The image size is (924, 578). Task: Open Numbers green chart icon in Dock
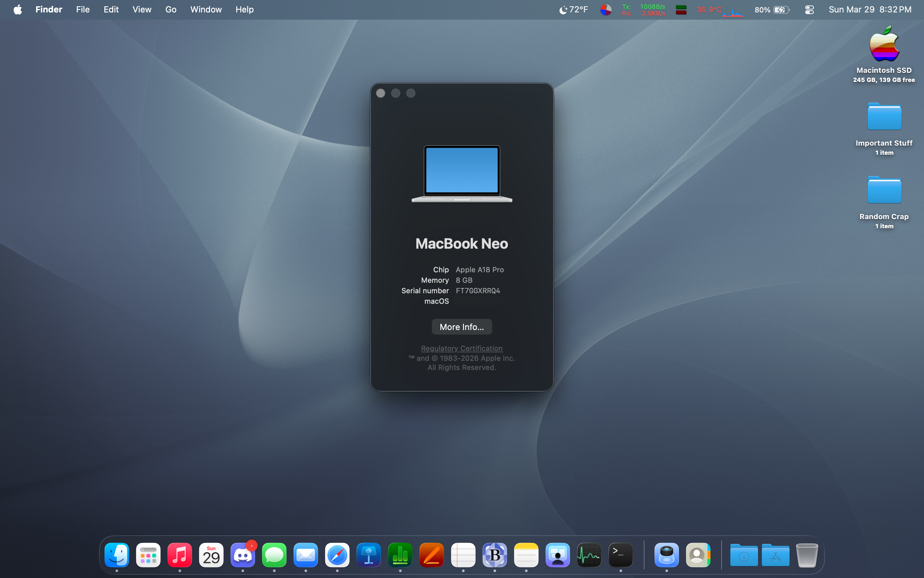click(400, 555)
